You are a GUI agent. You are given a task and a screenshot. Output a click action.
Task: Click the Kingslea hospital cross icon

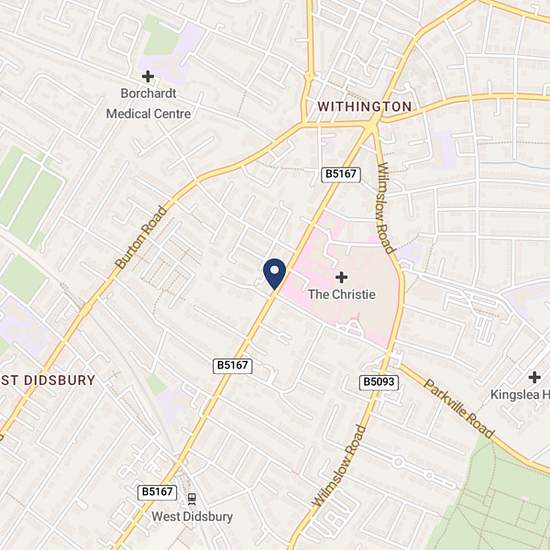(534, 377)
